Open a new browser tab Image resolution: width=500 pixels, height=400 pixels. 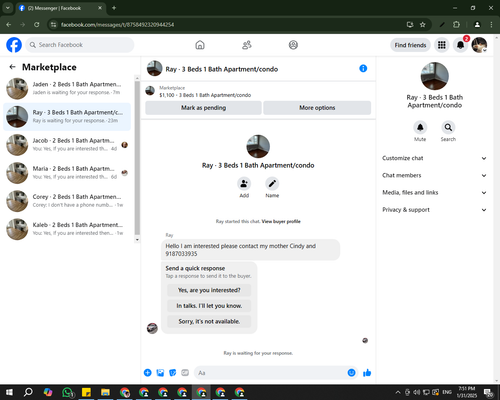[x=114, y=8]
